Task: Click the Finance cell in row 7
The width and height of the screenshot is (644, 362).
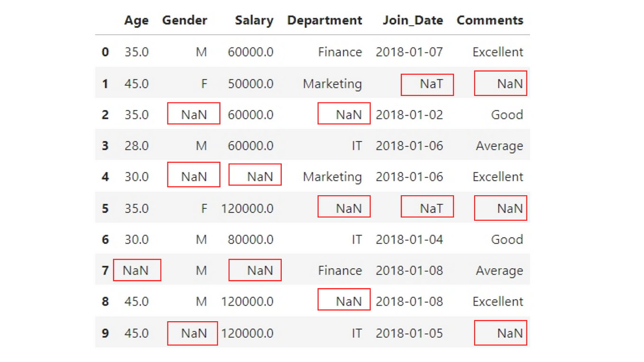Action: [340, 271]
